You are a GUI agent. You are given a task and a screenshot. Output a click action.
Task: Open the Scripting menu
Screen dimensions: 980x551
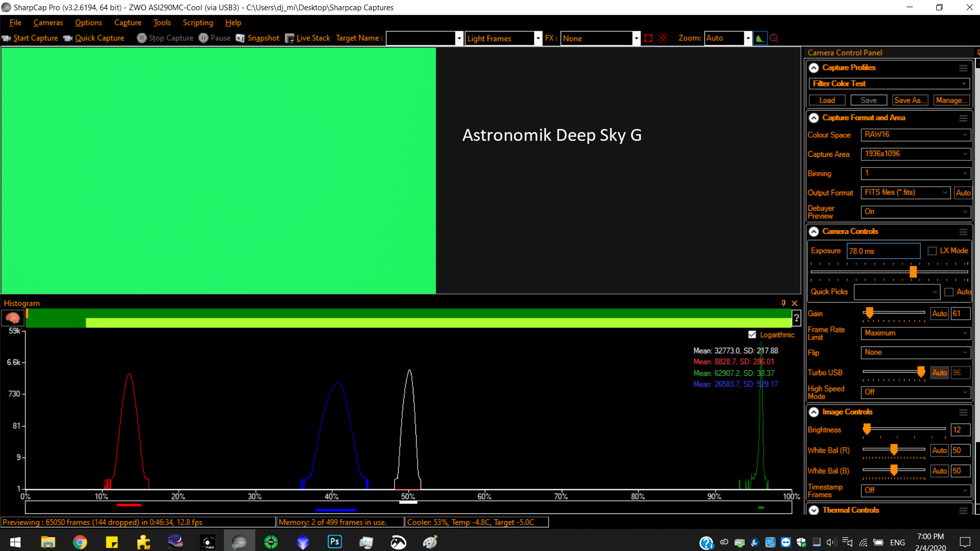[x=198, y=23]
